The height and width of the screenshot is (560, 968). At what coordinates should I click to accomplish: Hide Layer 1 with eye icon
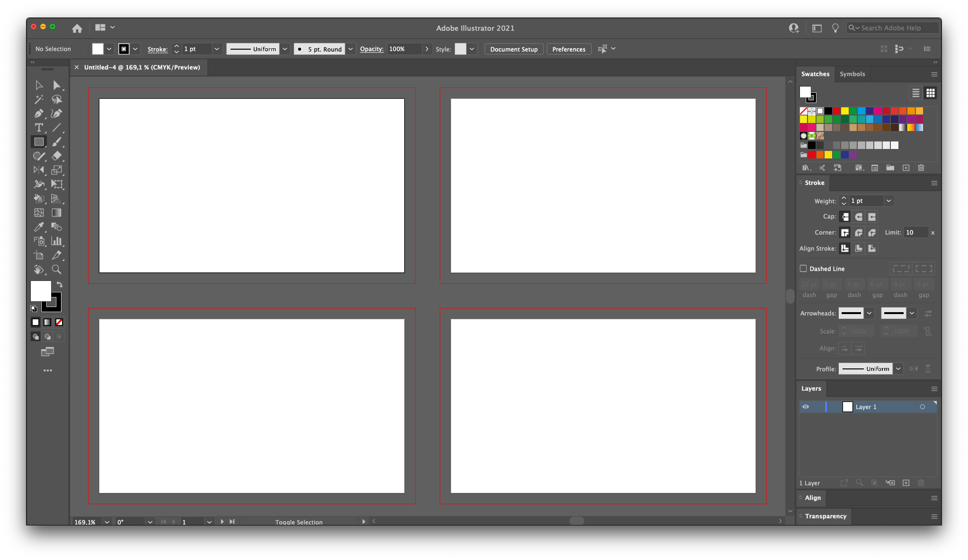pos(806,407)
